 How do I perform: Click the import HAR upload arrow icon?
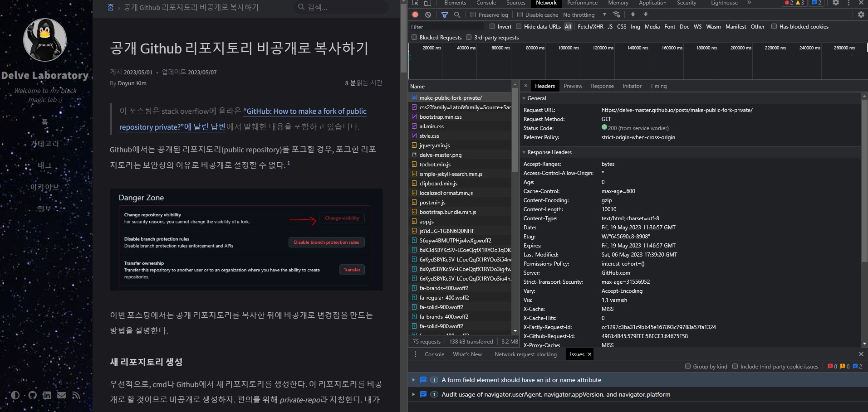click(x=633, y=15)
